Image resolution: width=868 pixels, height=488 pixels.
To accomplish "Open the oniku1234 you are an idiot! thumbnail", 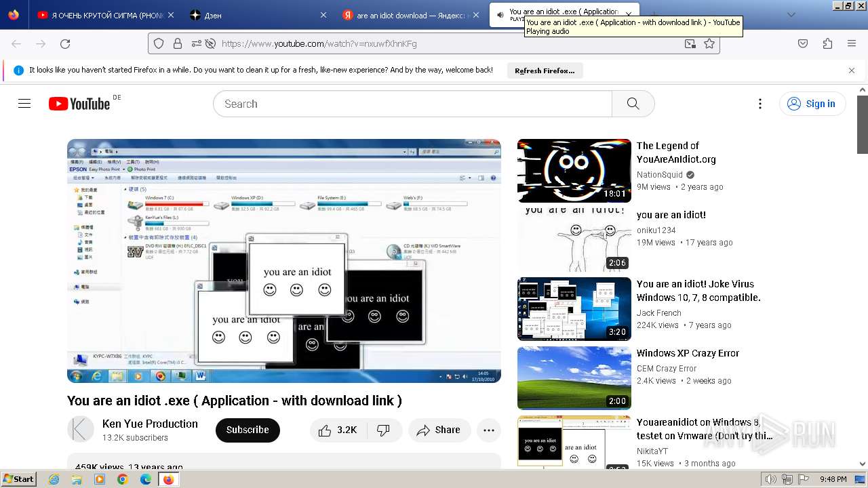I will click(x=574, y=240).
